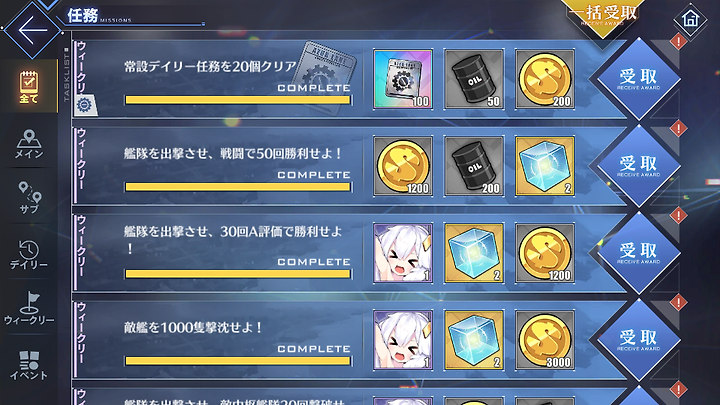Screen dimensions: 720x405
Task: View character reward in the A-rank mission
Action: tap(403, 253)
